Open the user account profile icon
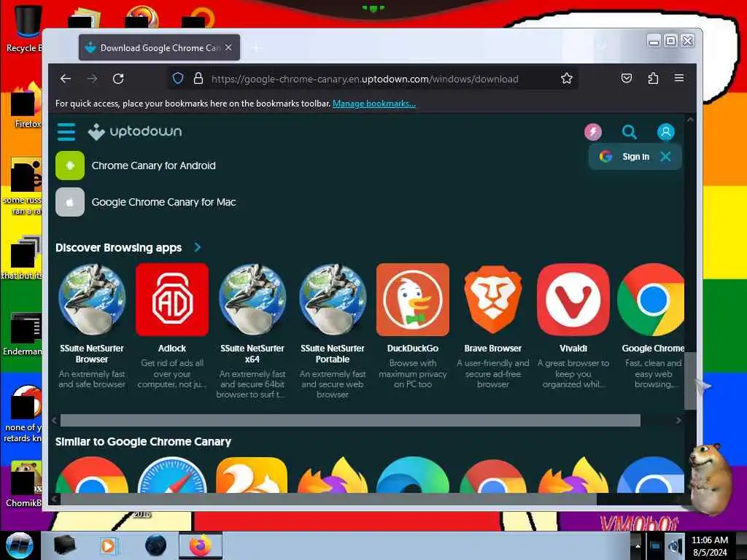The height and width of the screenshot is (560, 747). tap(665, 132)
